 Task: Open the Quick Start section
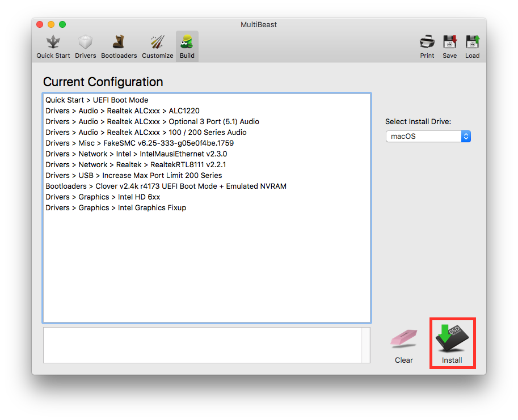point(53,46)
